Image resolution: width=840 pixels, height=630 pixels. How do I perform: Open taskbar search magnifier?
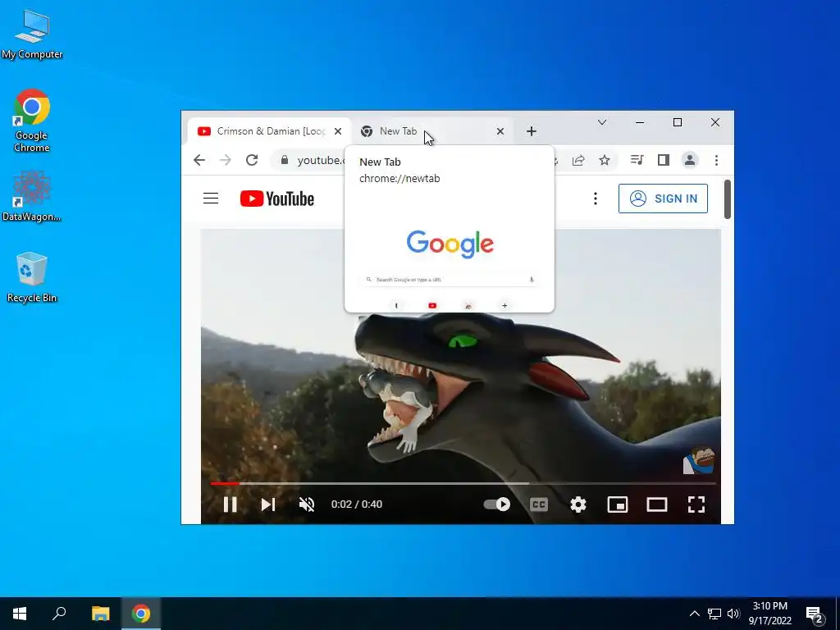[59, 614]
